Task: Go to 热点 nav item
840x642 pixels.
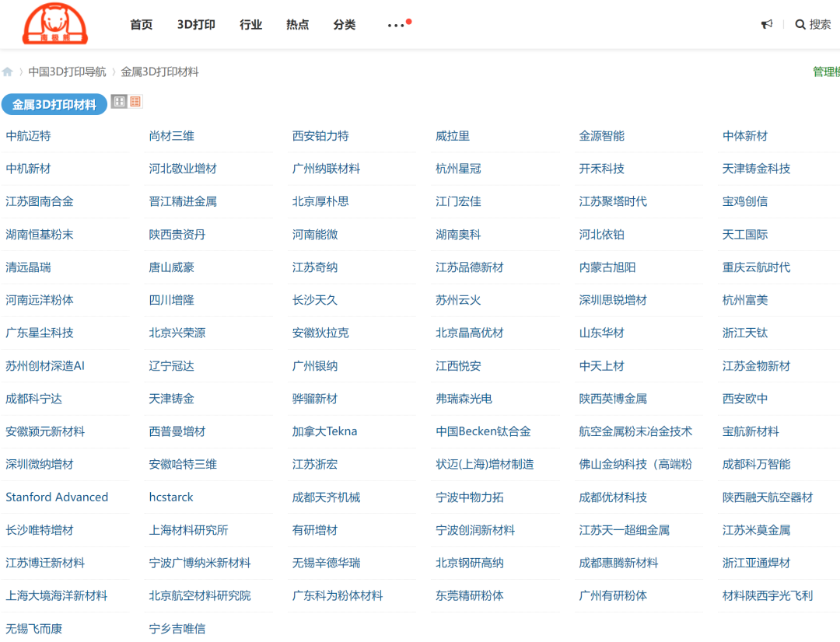Action: [x=297, y=25]
